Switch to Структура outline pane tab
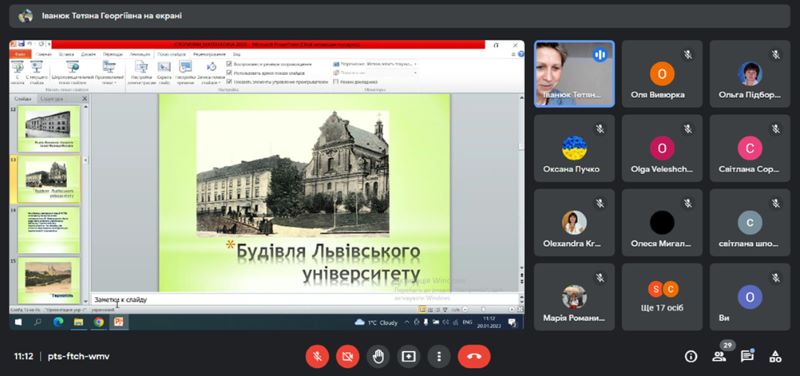 click(x=52, y=98)
